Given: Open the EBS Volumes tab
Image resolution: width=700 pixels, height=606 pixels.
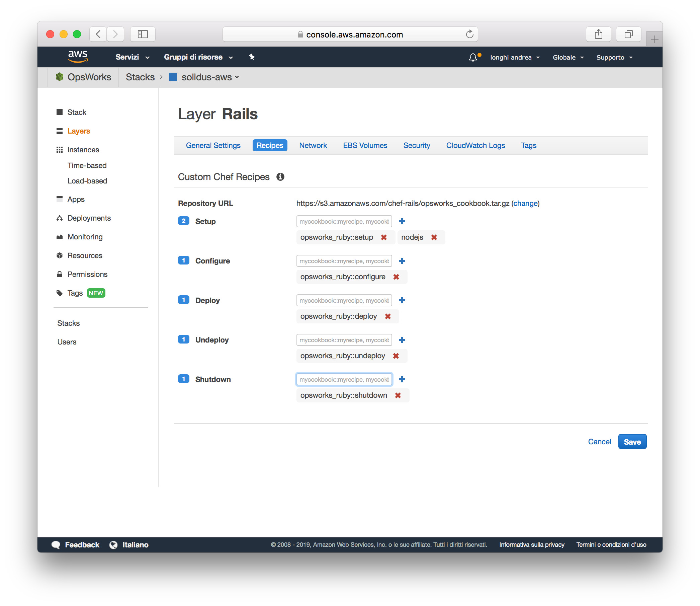Looking at the screenshot, I should [365, 145].
